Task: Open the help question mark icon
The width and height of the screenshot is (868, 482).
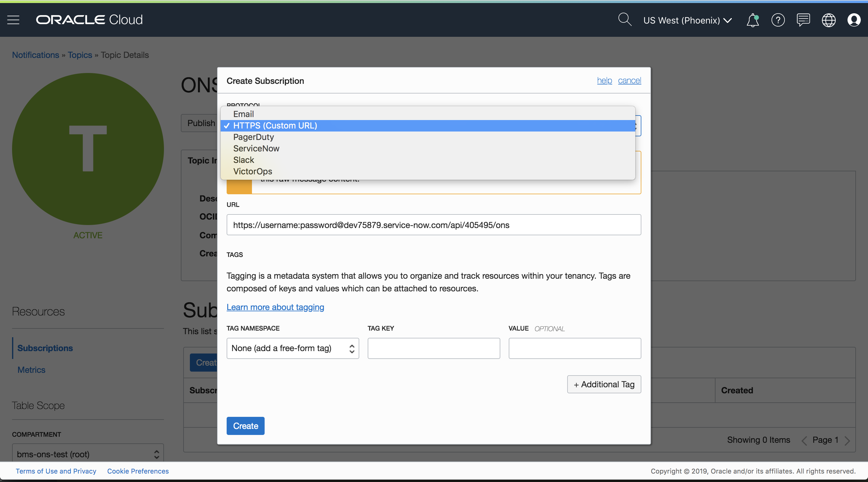Action: coord(778,20)
